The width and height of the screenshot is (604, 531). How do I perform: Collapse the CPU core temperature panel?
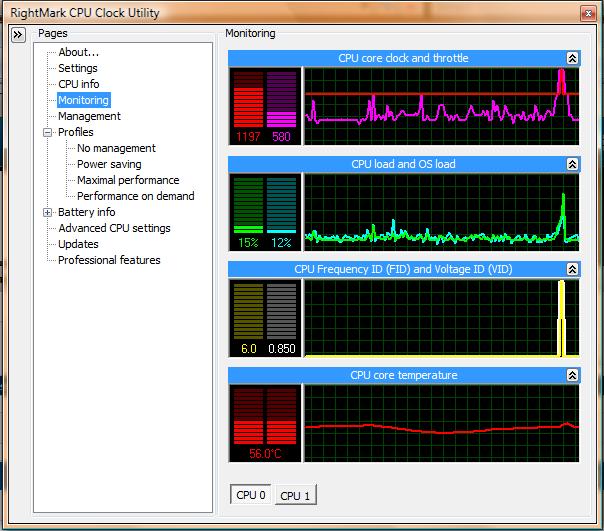click(x=572, y=375)
